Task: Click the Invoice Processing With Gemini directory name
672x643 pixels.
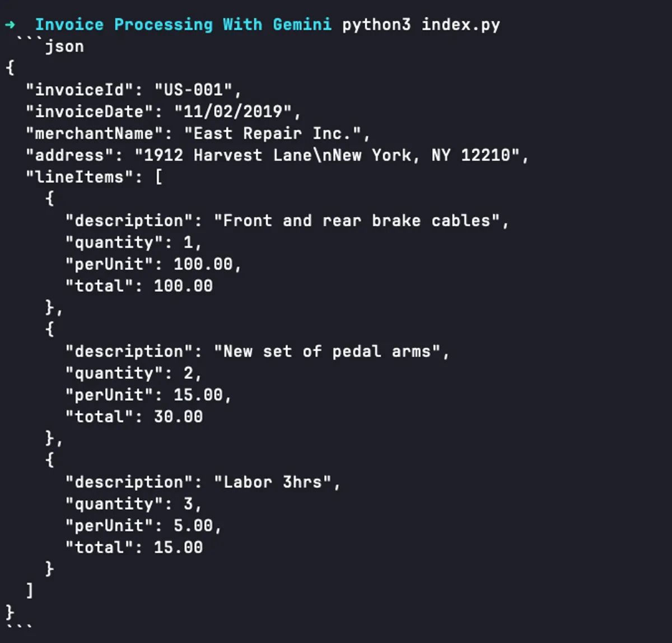Action: click(x=183, y=25)
